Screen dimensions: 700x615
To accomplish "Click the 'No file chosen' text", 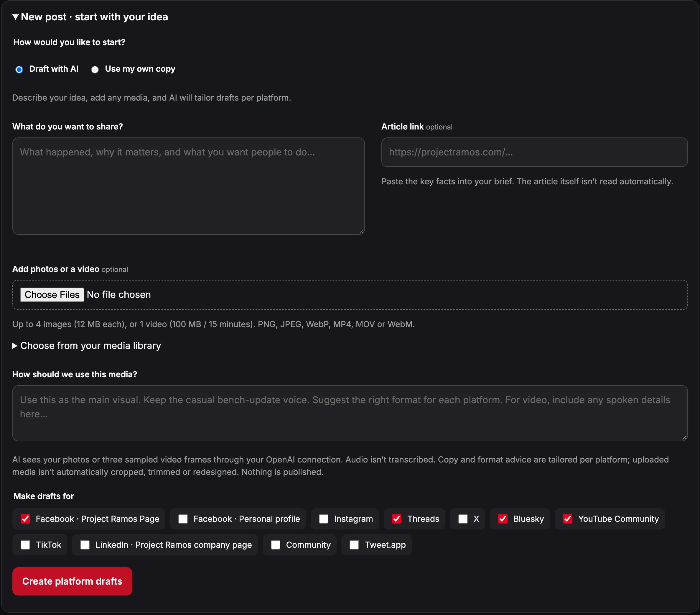I will click(119, 295).
